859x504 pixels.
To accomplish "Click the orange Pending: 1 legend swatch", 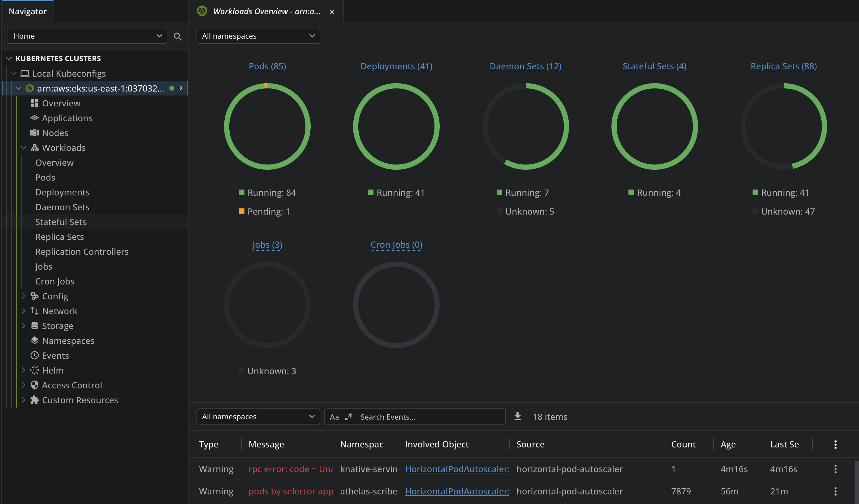I will point(242,211).
